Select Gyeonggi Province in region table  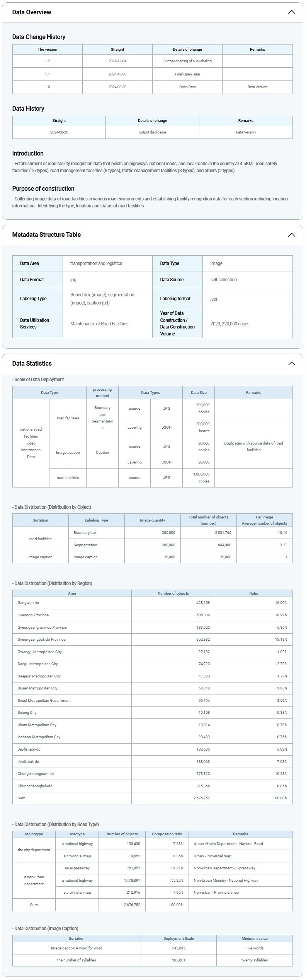point(33,615)
